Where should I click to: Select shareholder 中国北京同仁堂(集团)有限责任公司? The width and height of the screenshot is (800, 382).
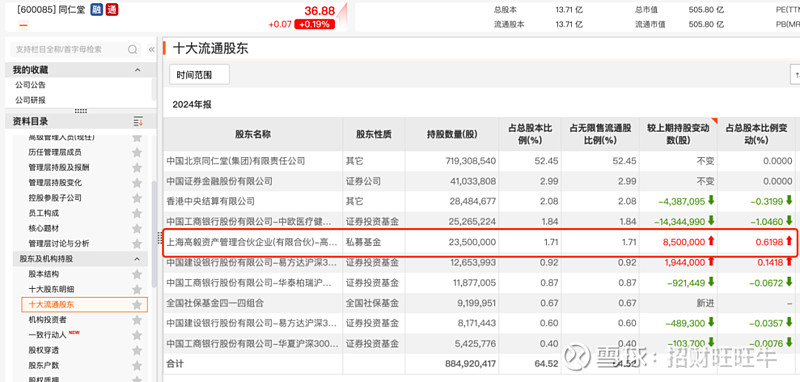point(236,161)
